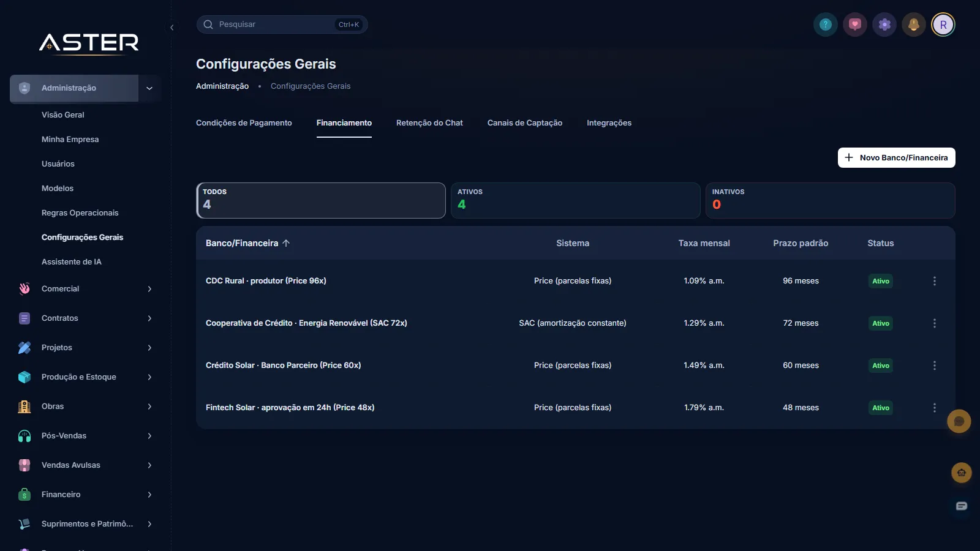
Task: Open the help question mark icon
Action: point(826,24)
